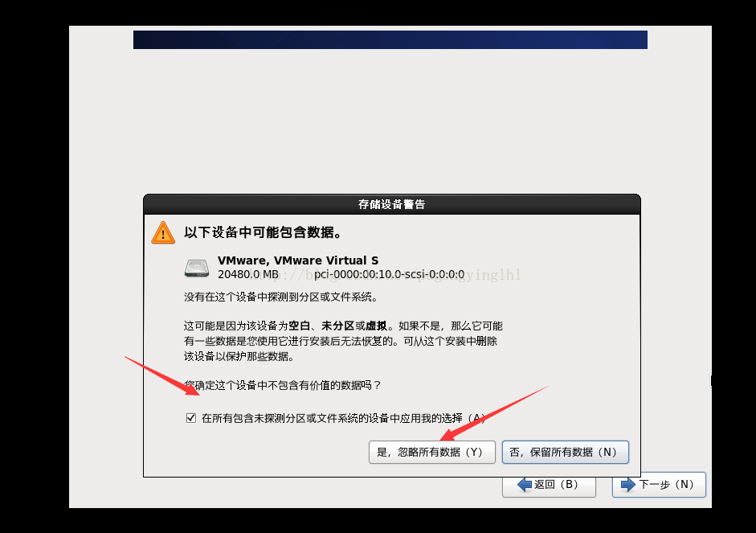Click the pci-0000:00:10.0-scsi device path

click(389, 274)
